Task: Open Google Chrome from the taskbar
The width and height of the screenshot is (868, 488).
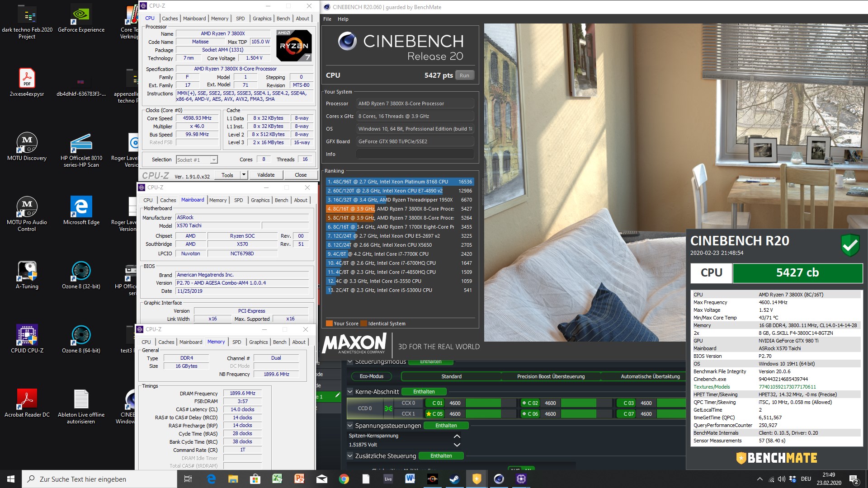Action: [344, 479]
